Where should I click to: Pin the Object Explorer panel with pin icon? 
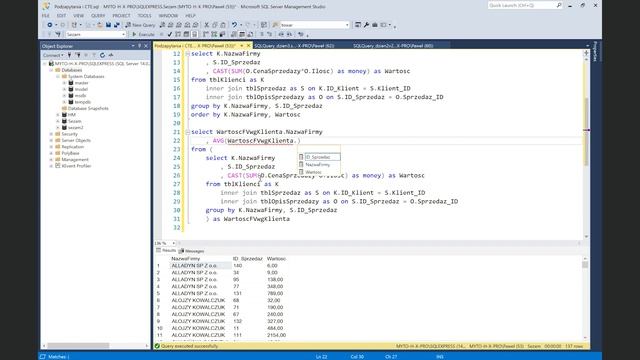[139, 46]
